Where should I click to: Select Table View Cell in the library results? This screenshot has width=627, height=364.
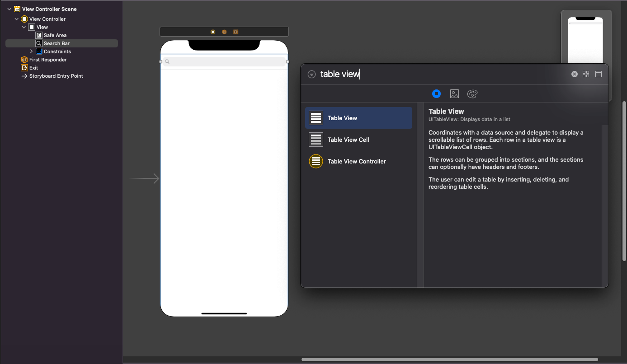click(358, 140)
